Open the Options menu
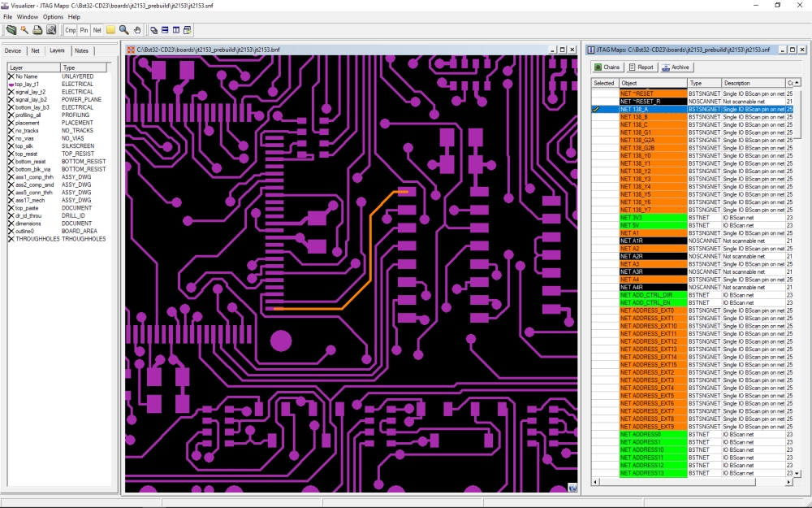Screen dimensions: 812x508 (x=52, y=16)
